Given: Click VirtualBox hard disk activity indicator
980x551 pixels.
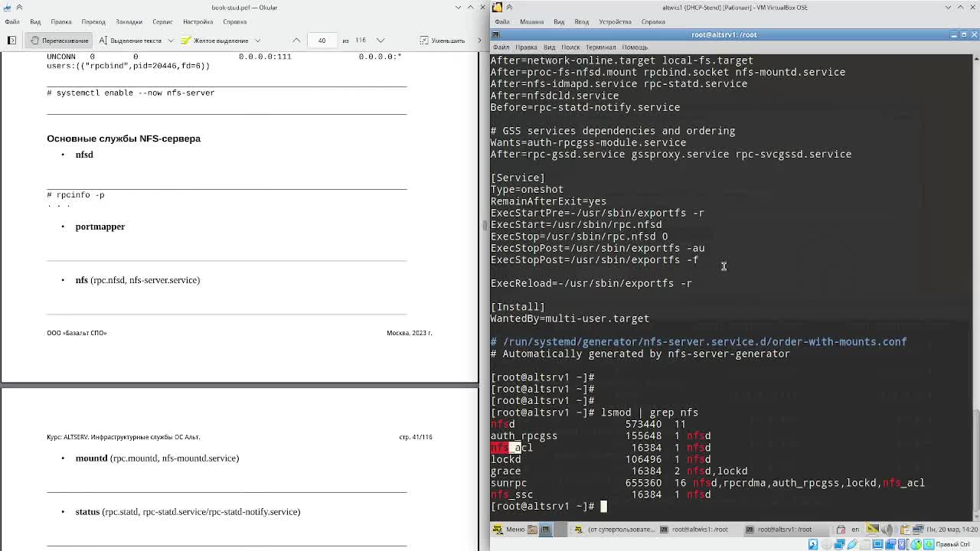Looking at the screenshot, I should [813, 544].
